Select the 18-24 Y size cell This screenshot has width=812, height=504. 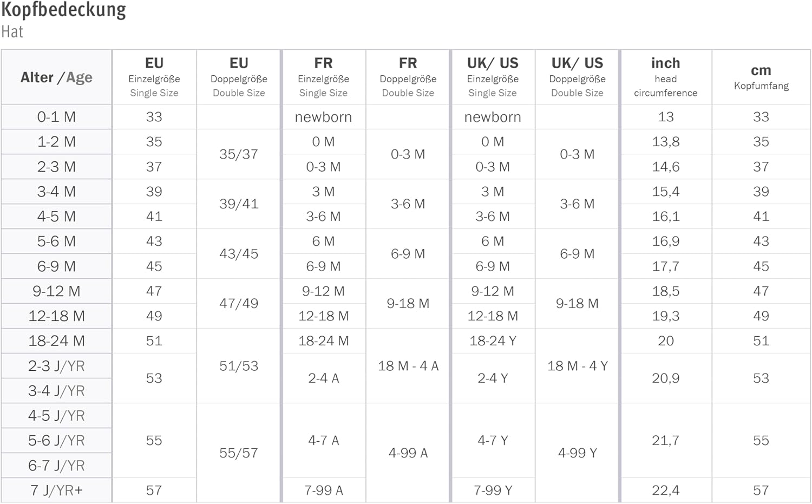(x=493, y=341)
